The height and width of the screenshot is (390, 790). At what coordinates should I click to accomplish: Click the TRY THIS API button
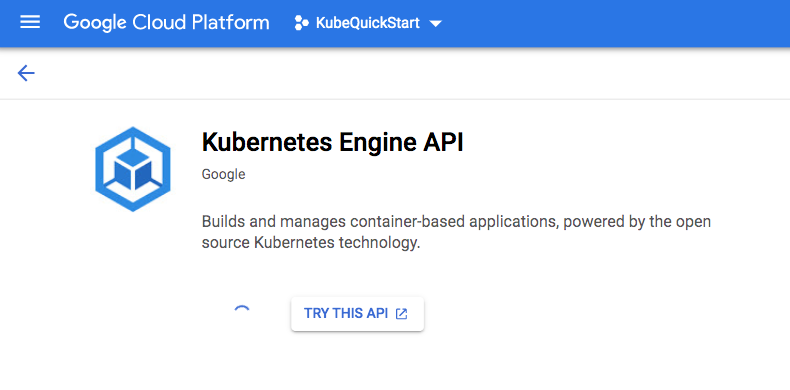click(x=357, y=314)
